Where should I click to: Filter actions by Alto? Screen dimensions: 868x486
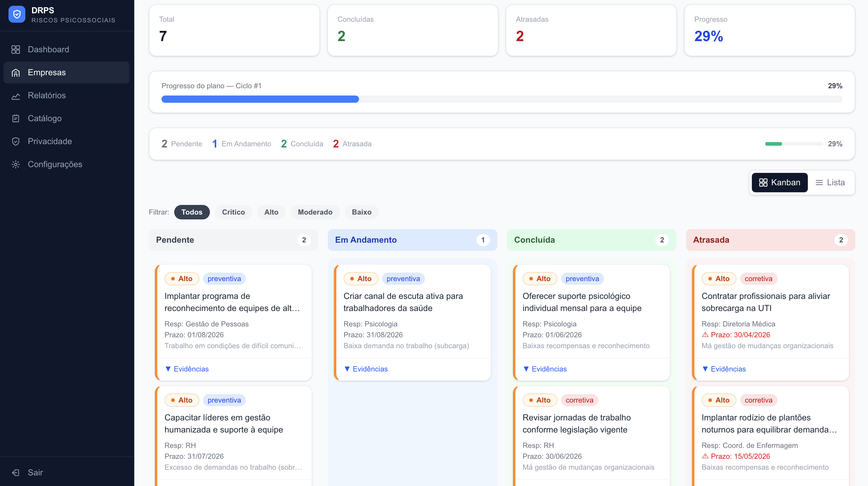pos(271,212)
